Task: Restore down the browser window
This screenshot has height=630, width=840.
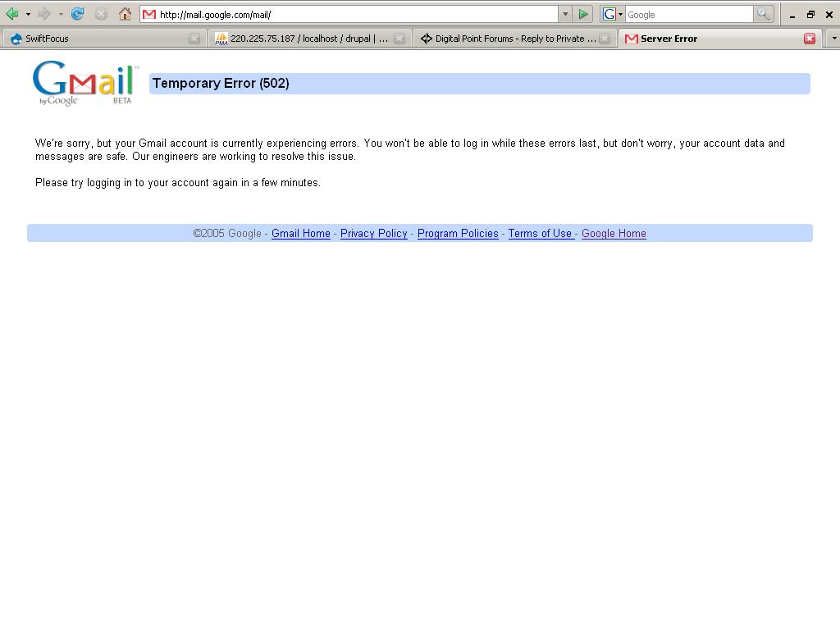Action: coord(810,15)
